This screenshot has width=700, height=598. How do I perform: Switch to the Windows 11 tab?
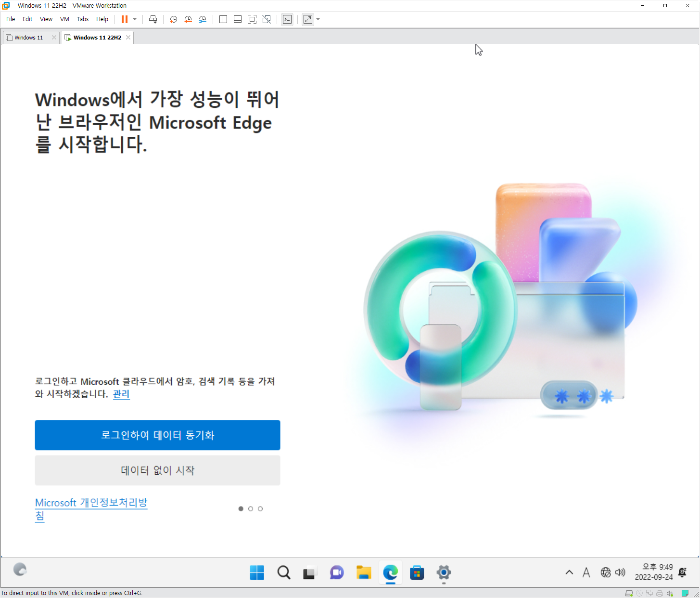coord(28,38)
